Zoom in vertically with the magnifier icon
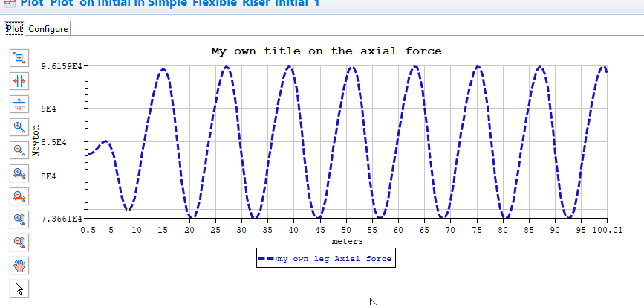Viewport: 644px width, 305px height. coord(20,219)
